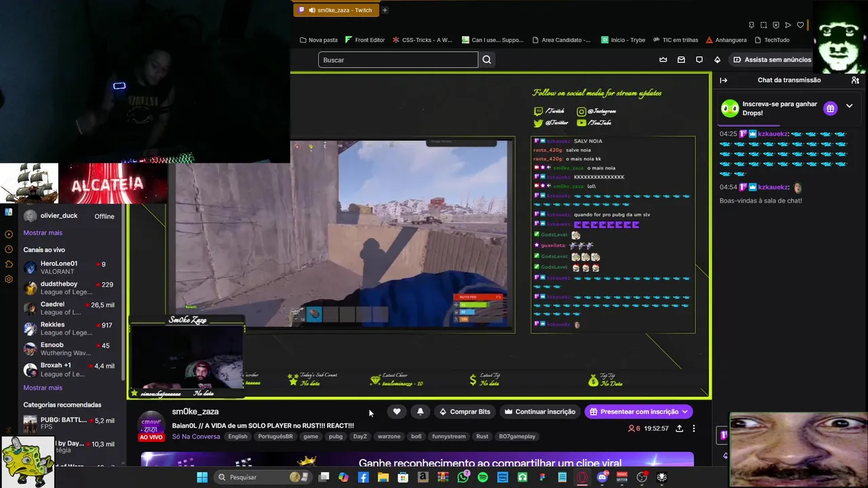Open the Twitch whispers speech-bubble icon
The image size is (868, 488).
[x=699, y=60]
